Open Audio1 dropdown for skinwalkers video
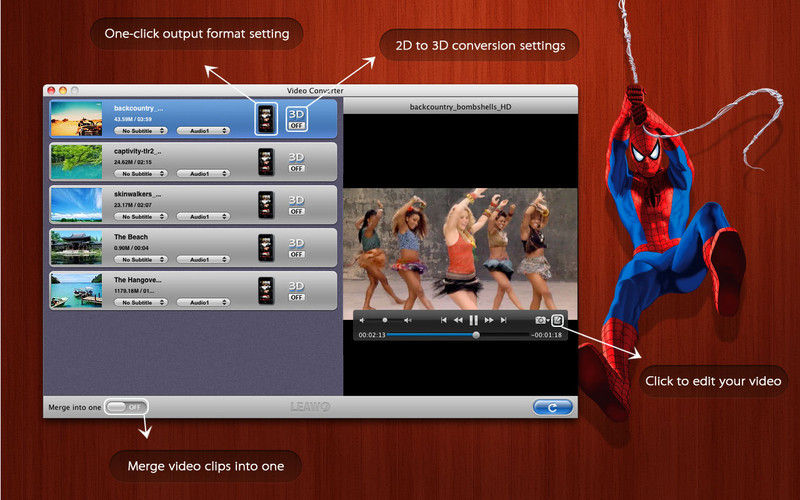This screenshot has height=500, width=800. pyautogui.click(x=203, y=216)
